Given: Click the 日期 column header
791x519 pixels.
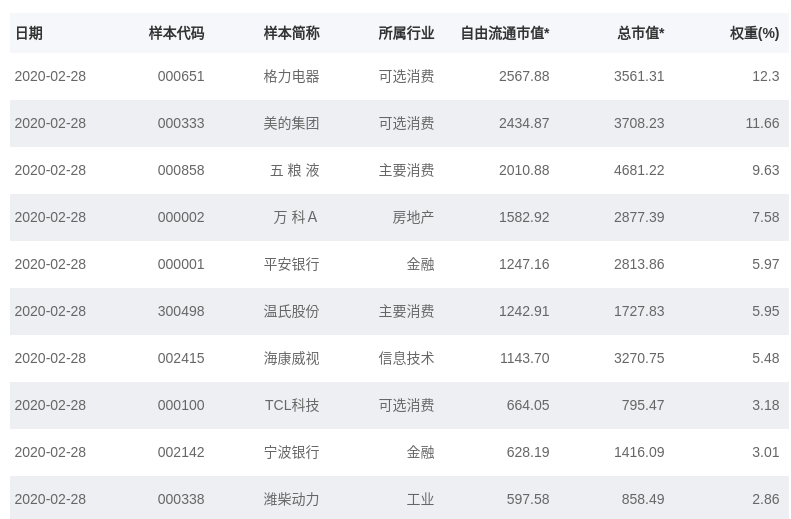Looking at the screenshot, I should [x=29, y=33].
